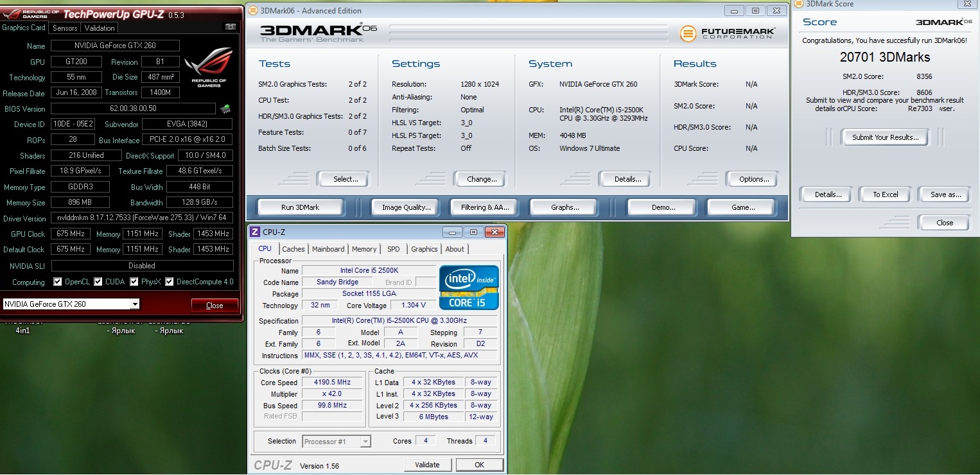
Task: Click the GPU name field in GPU-Z
Action: point(115,46)
